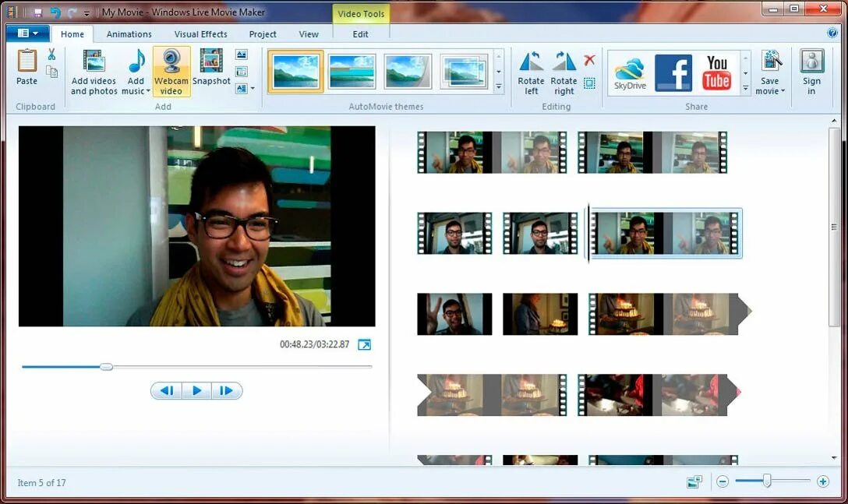Apply the second AutoMovie theme thumbnail
Image resolution: width=848 pixels, height=504 pixels.
[352, 72]
